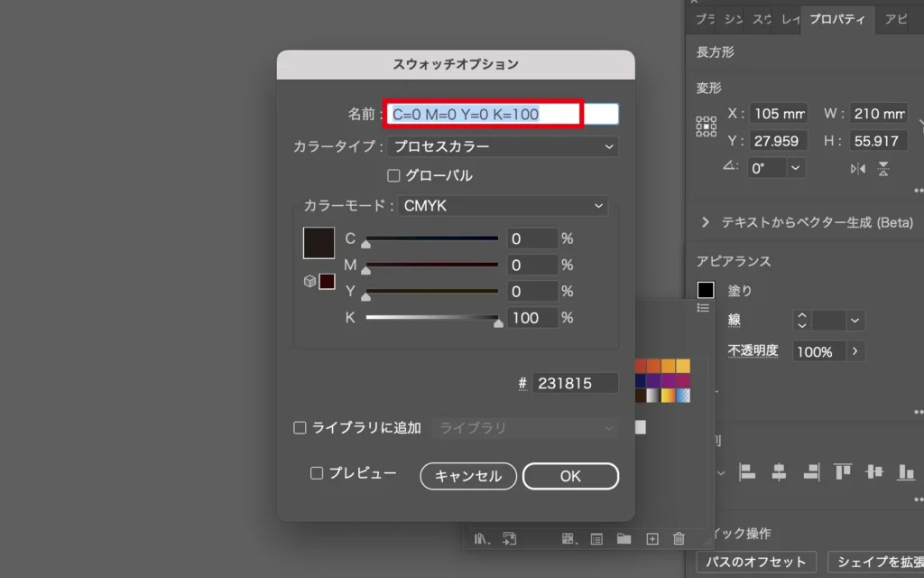Click the new swatch plus icon
The height and width of the screenshot is (578, 924).
click(x=651, y=539)
